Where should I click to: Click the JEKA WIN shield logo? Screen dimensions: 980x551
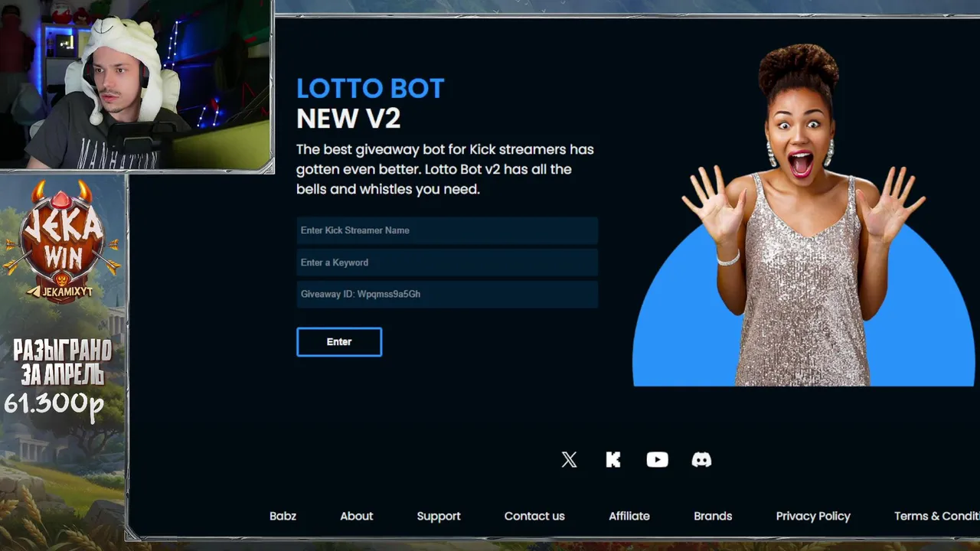(62, 241)
